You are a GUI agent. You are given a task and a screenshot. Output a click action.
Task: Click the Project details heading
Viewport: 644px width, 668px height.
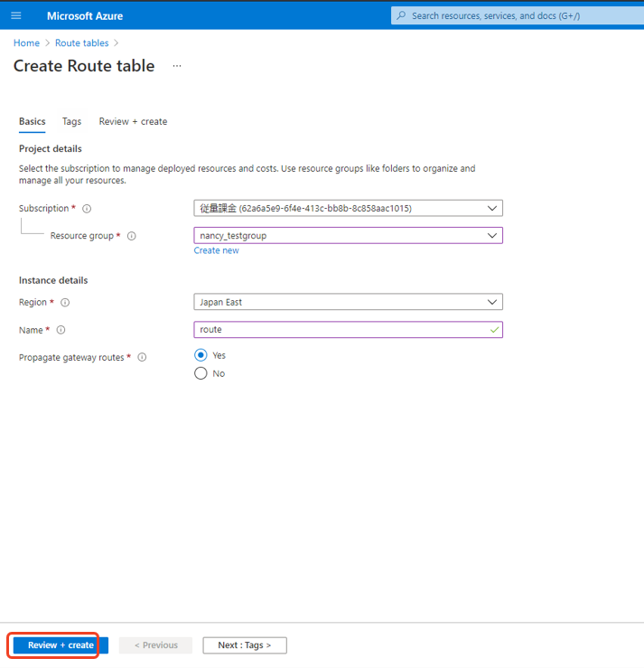coord(51,148)
